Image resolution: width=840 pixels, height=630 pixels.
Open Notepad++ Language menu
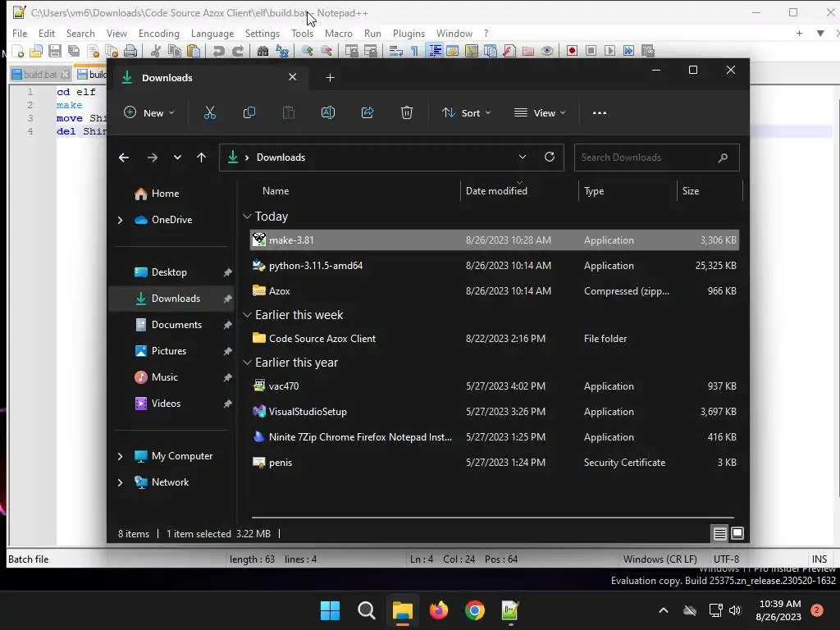tap(212, 33)
